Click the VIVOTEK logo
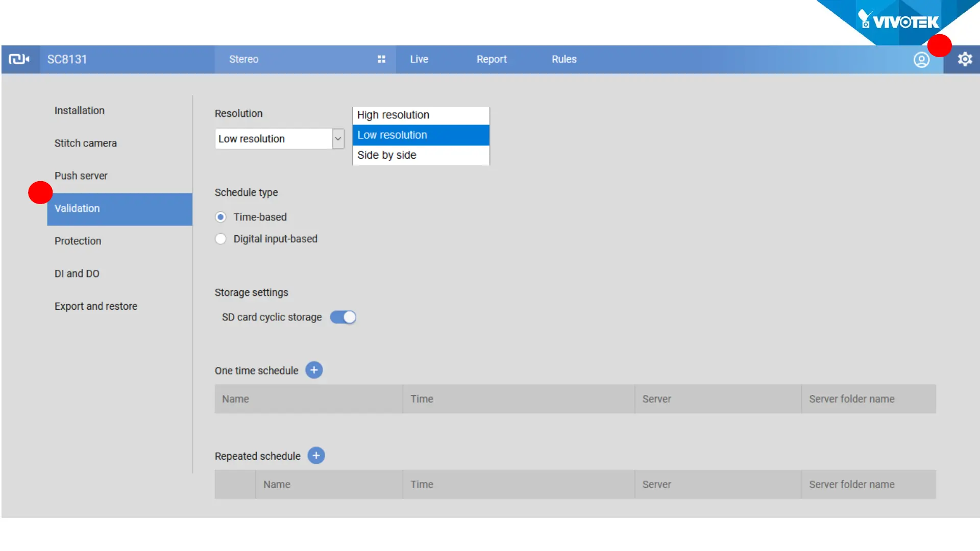980x551 pixels. (899, 21)
